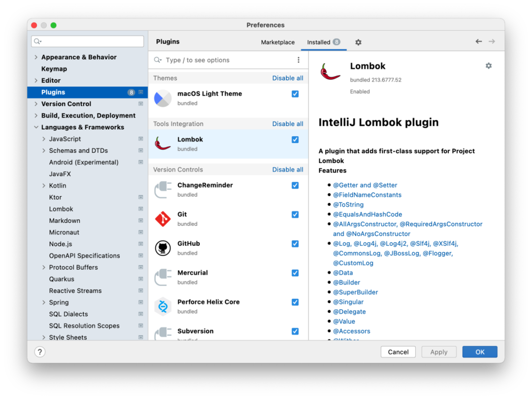
Task: Click the large Lombok chili logo
Action: [330, 72]
